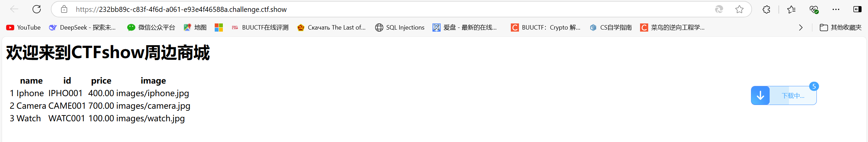Viewport: 868px width, 142px height.
Task: Click the blue download arrow button
Action: tap(760, 95)
